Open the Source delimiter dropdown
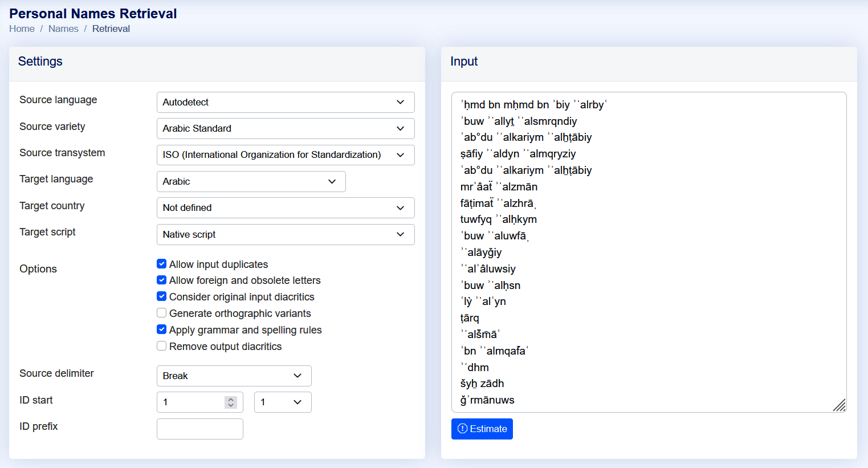 234,376
